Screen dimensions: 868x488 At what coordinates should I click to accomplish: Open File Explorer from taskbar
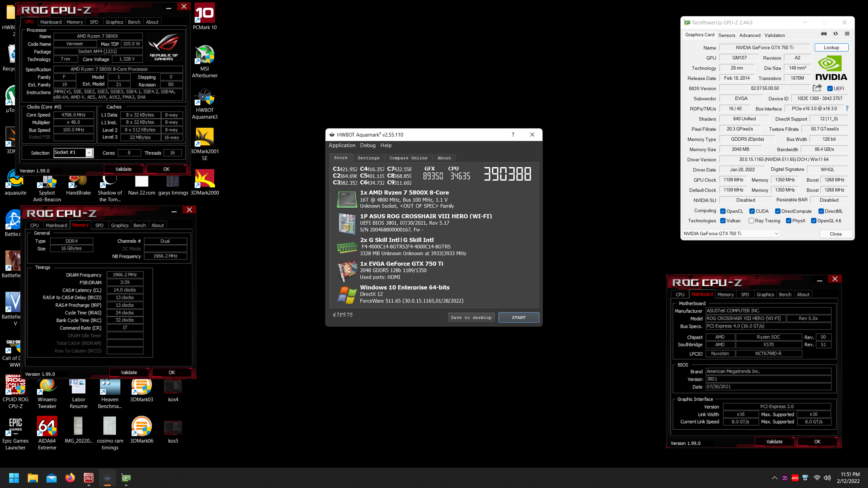pyautogui.click(x=33, y=478)
